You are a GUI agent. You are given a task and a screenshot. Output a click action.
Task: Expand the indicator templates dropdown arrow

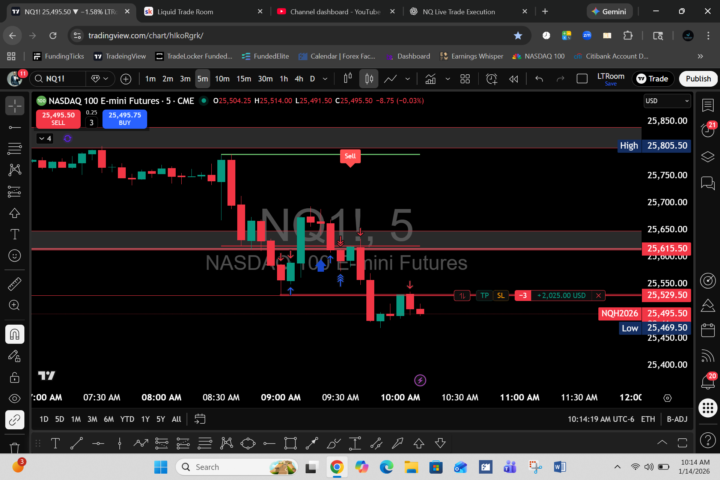pos(447,79)
